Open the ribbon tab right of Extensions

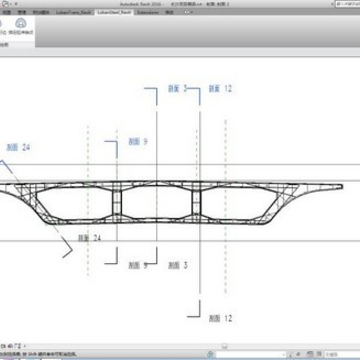pyautogui.click(x=168, y=12)
